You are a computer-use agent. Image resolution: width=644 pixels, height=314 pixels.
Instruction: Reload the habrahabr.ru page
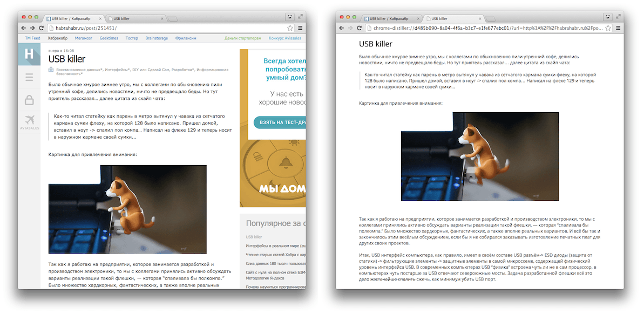(41, 28)
